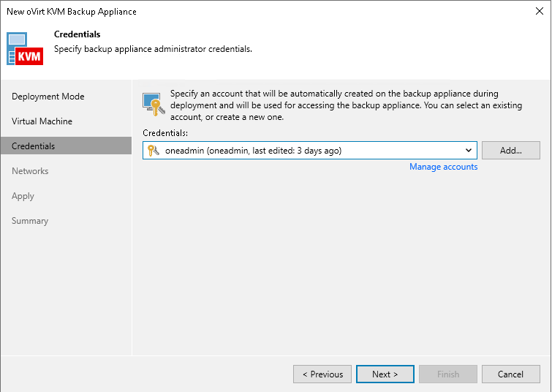
Task: Select the Summary step
Action: point(30,221)
